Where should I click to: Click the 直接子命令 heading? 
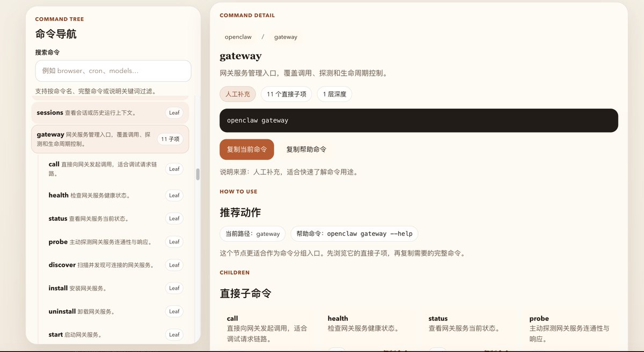point(246,293)
